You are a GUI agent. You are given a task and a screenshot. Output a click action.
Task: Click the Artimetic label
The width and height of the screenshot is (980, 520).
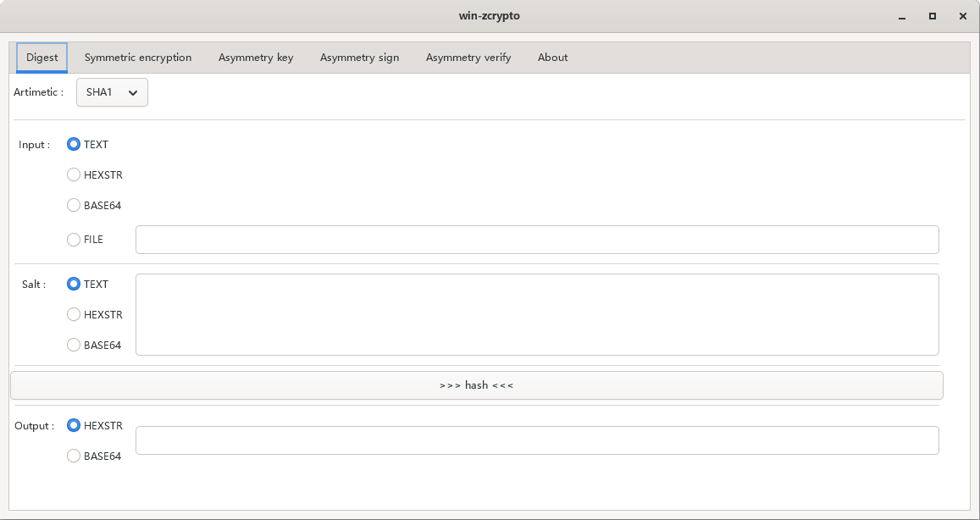pos(39,92)
